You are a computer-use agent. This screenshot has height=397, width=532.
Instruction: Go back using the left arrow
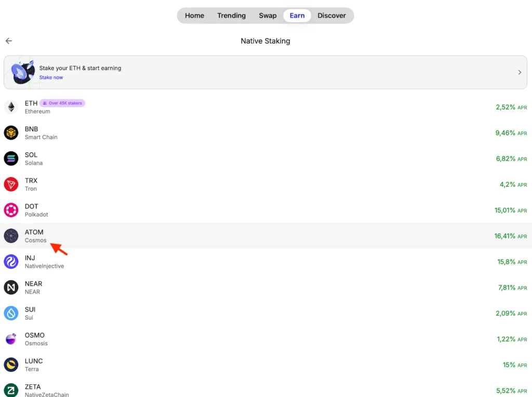click(9, 41)
